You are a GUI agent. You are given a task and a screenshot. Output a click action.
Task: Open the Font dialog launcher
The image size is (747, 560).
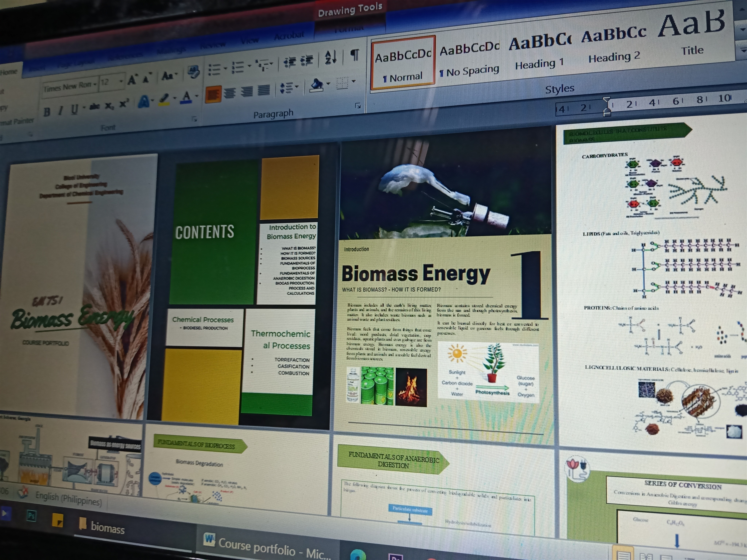click(195, 119)
